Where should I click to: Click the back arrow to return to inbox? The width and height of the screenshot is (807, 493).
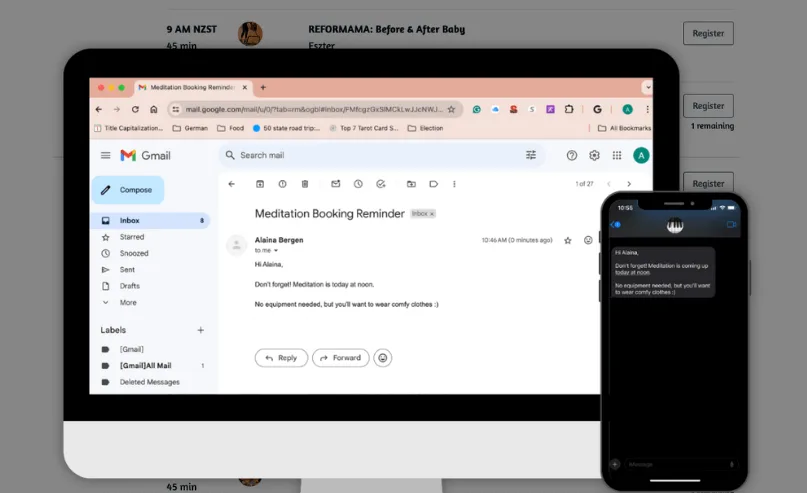(x=232, y=184)
